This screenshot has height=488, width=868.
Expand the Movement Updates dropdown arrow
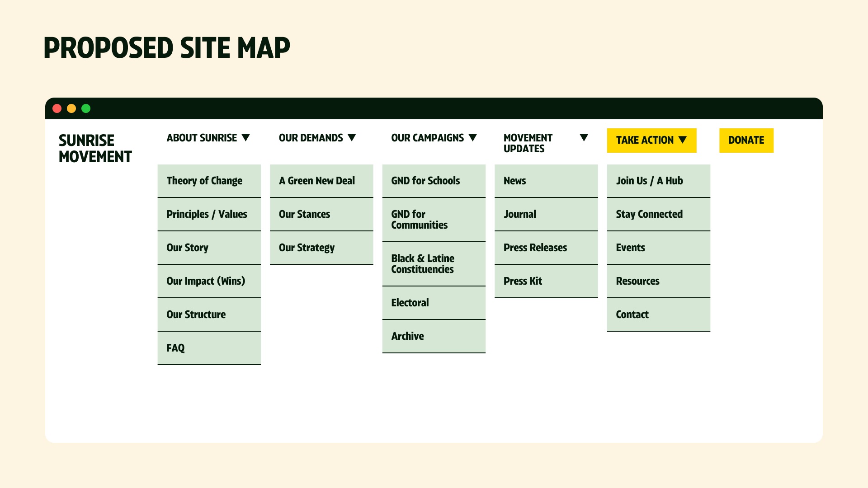[x=584, y=138]
